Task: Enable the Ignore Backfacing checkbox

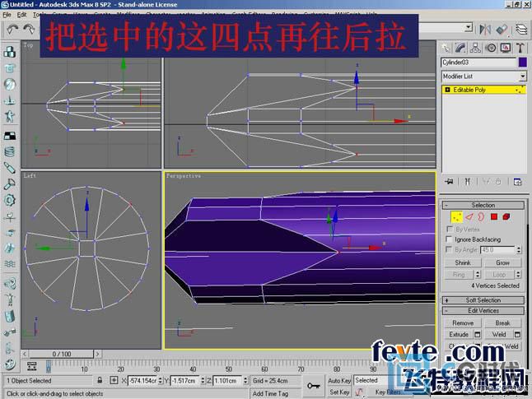Action: point(449,239)
